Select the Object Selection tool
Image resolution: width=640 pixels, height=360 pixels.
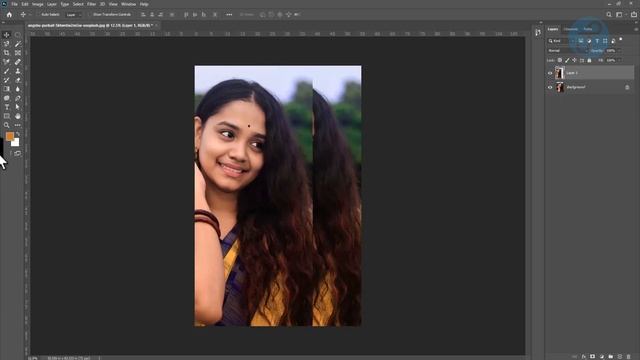7,44
